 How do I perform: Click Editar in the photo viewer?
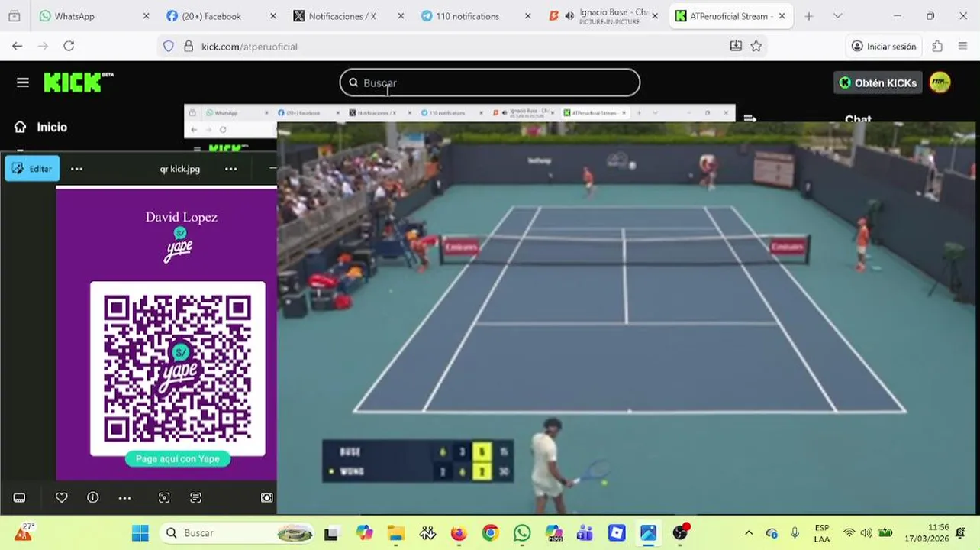tap(32, 169)
